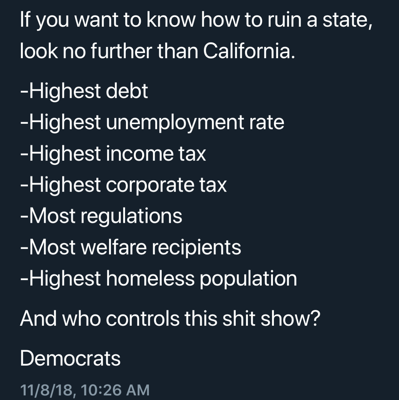399x400 pixels.
Task: Tap the phrase look no further than
Action: click(109, 51)
